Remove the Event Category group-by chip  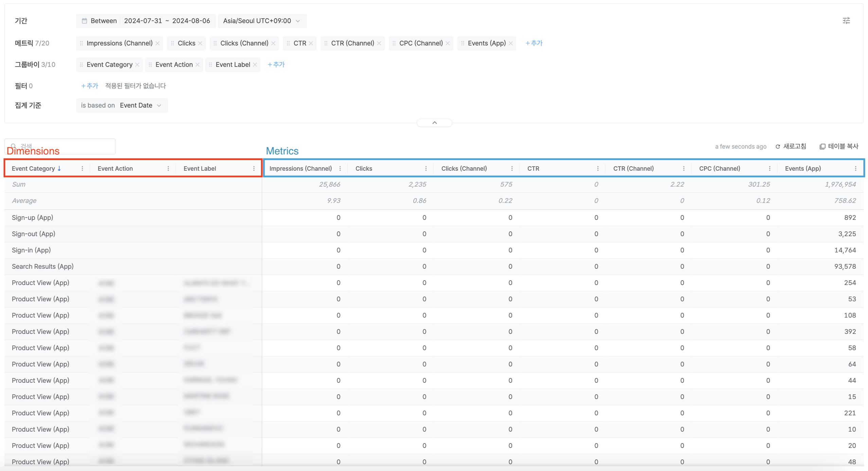coord(137,65)
